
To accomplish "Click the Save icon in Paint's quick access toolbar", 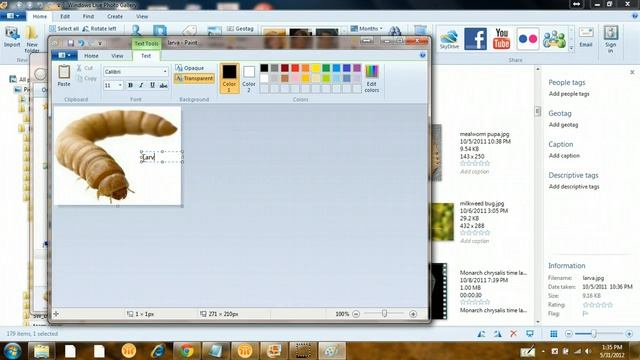I will tap(71, 43).
